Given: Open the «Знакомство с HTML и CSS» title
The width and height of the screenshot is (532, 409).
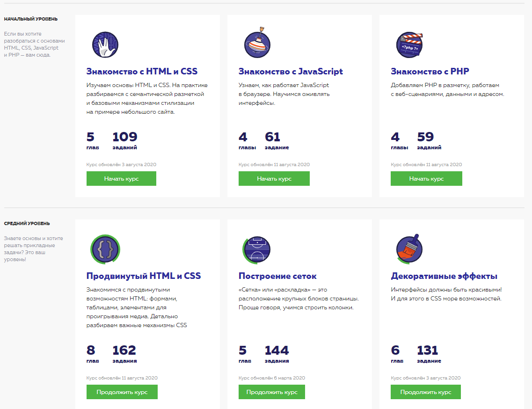Looking at the screenshot, I should [142, 72].
